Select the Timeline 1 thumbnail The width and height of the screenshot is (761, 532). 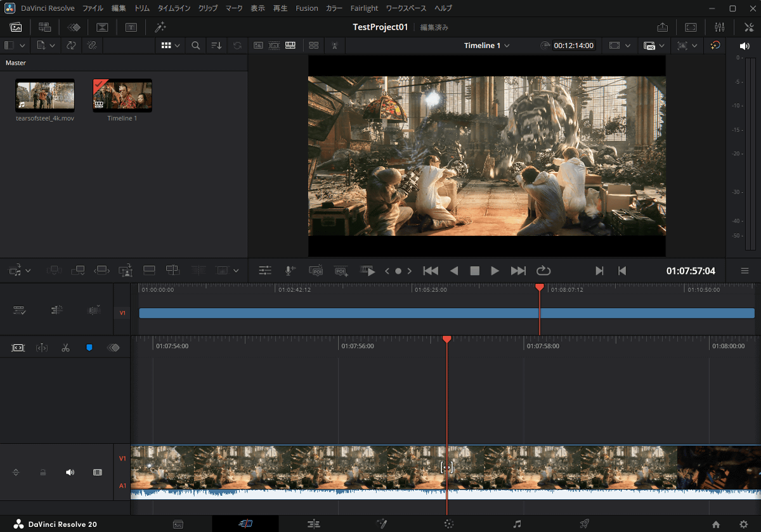[122, 95]
